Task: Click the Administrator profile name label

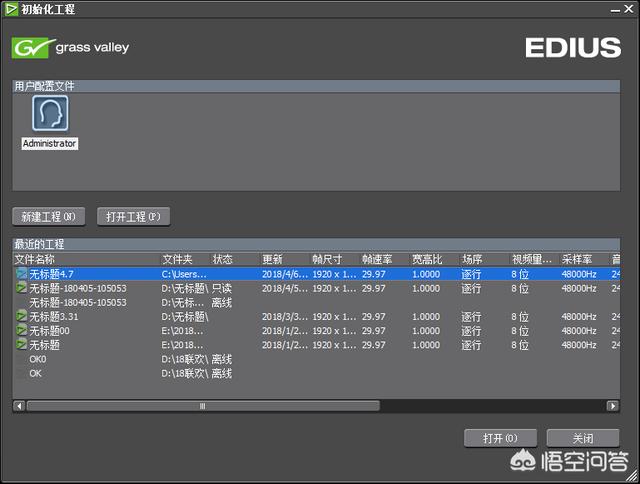Action: pos(49,144)
